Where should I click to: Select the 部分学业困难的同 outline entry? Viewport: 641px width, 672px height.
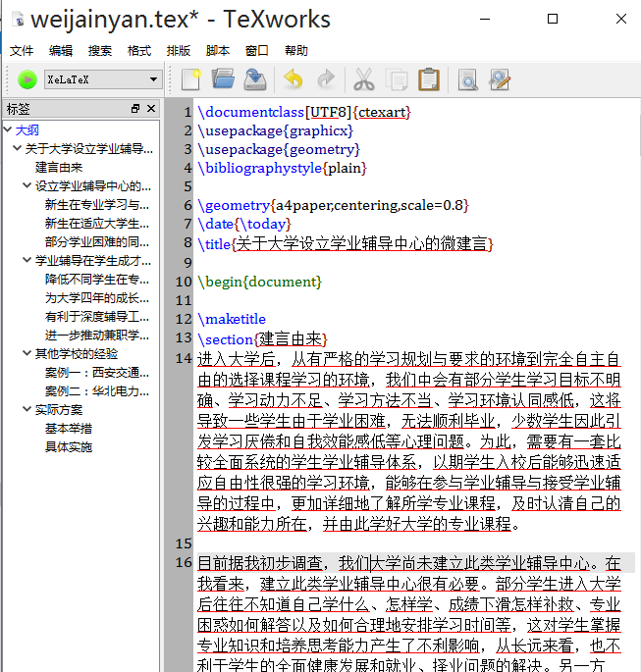97,241
